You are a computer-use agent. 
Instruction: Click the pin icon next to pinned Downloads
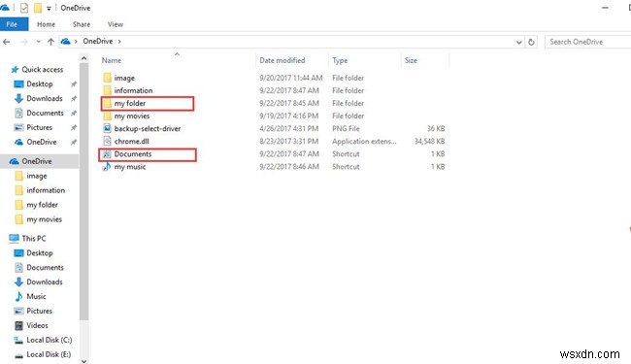tap(74, 99)
